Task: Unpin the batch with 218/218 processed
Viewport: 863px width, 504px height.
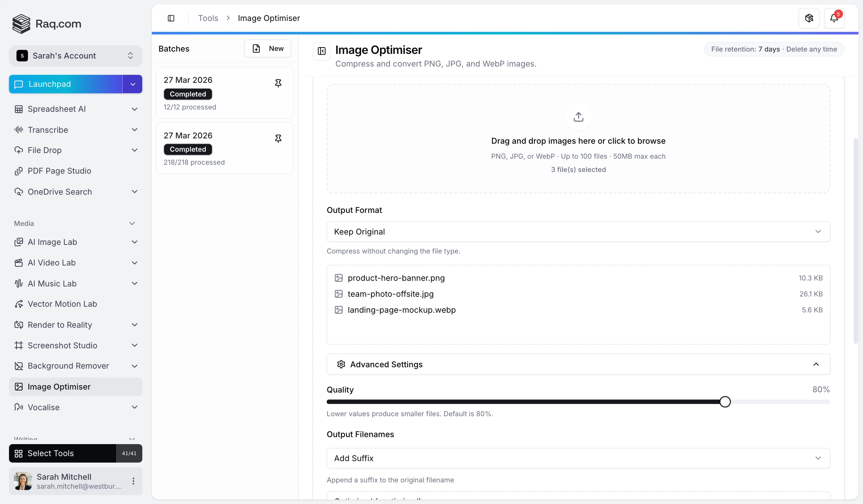Action: pyautogui.click(x=278, y=138)
